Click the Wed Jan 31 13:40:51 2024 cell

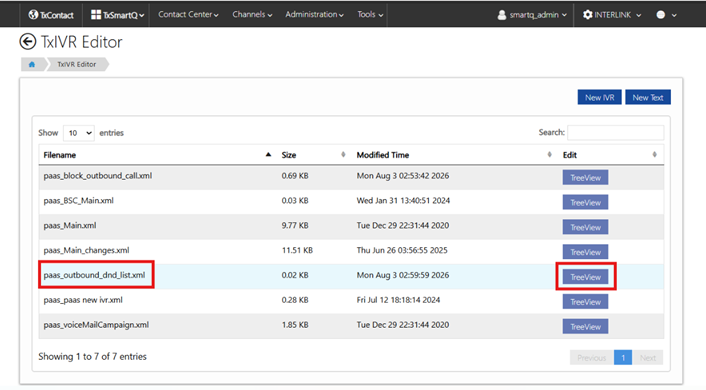coord(403,200)
